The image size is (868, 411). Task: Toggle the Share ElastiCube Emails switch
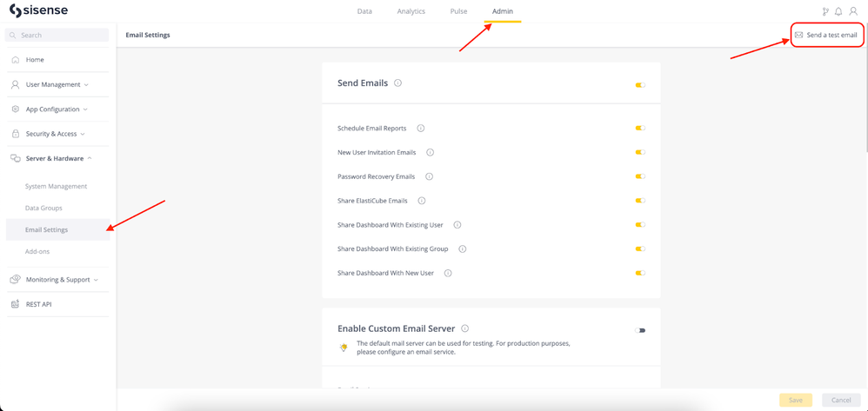click(640, 201)
